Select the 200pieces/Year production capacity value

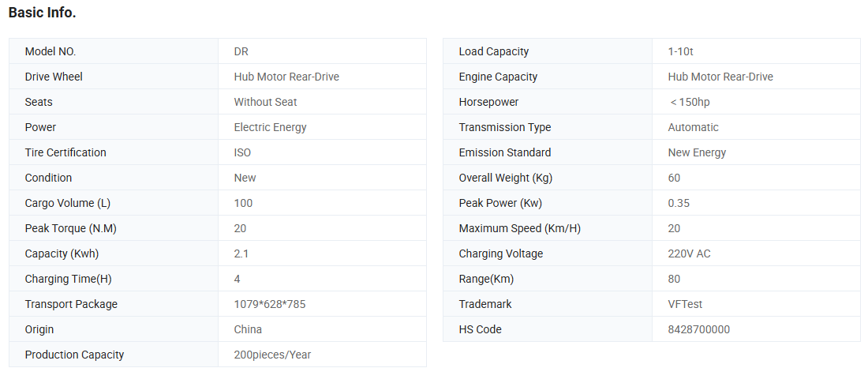(x=272, y=355)
